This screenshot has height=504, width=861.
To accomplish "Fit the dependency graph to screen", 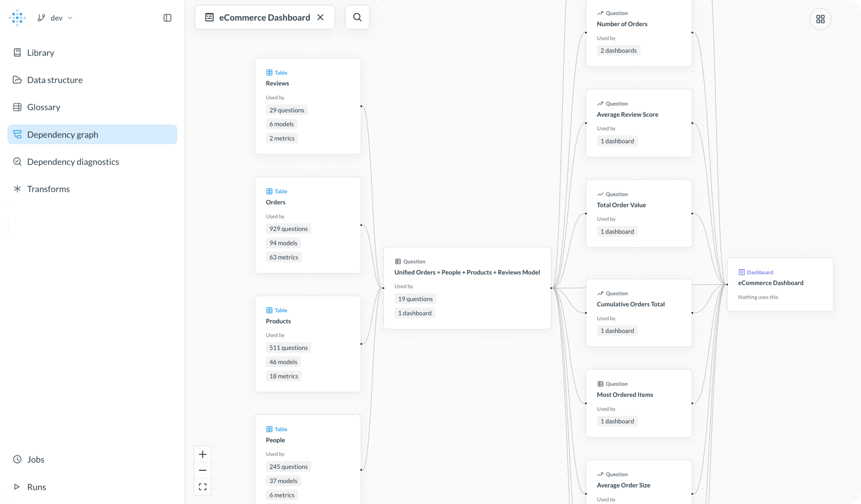I will pos(203,486).
